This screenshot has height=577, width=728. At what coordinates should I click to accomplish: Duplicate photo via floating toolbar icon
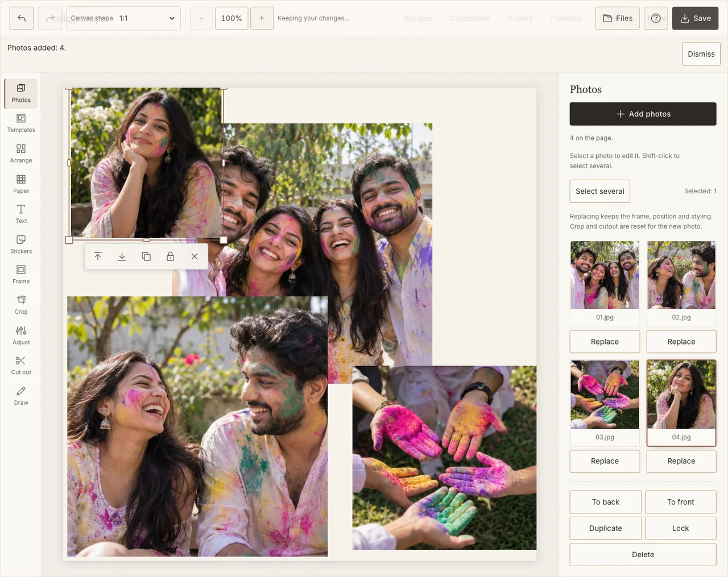point(146,256)
